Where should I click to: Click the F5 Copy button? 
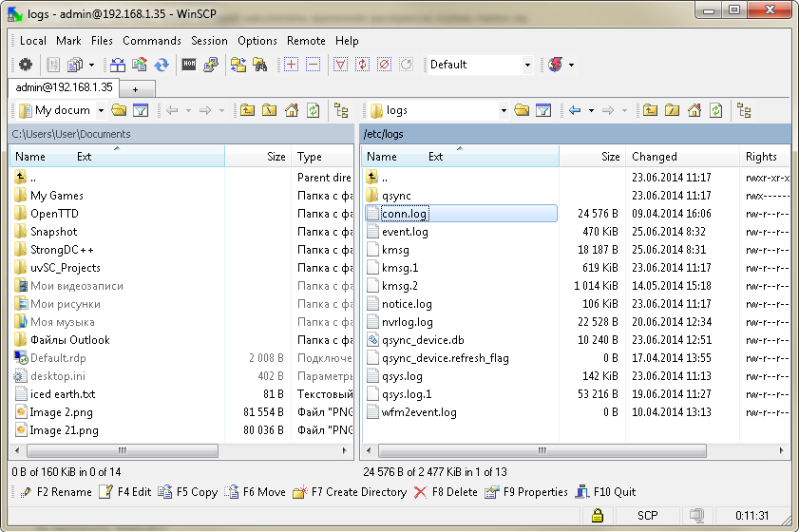click(188, 492)
